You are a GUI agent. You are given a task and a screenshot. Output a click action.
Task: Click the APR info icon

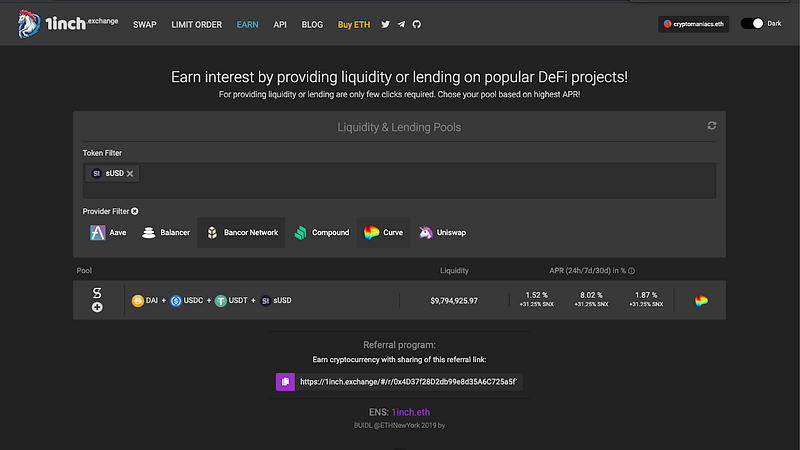631,271
